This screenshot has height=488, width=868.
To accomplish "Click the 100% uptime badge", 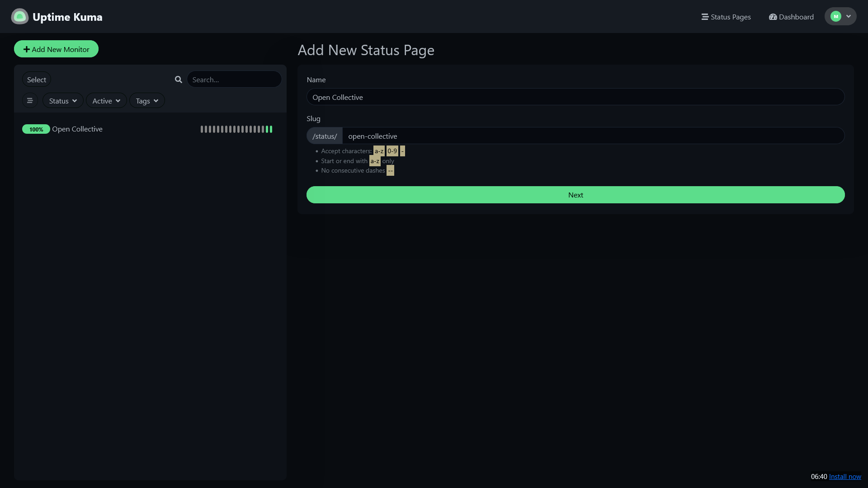I will [36, 129].
